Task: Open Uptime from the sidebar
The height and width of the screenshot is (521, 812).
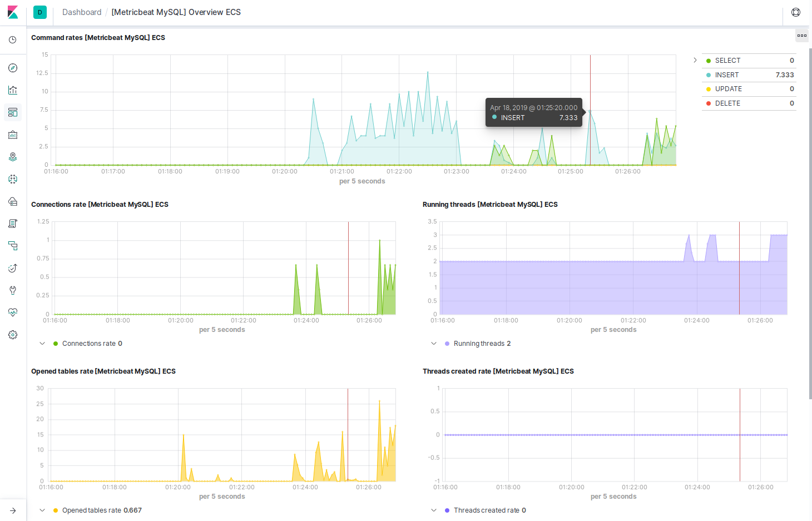Action: click(x=13, y=268)
